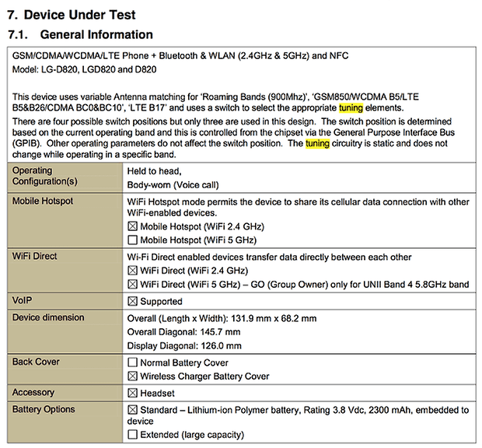Toggle the Wireless Charger Battery Cover checkbox
Screen dimensions: 482x448
(x=132, y=376)
